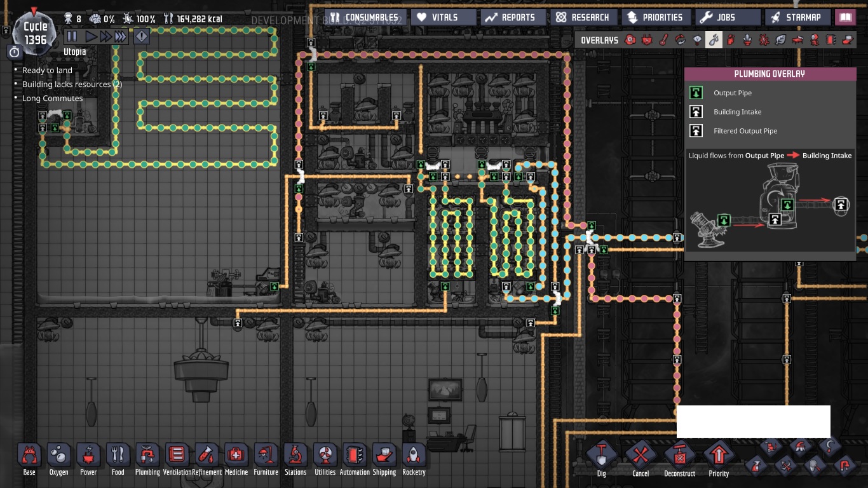This screenshot has width=868, height=488.
Task: Expand the Plumbing build category
Action: [x=147, y=459]
